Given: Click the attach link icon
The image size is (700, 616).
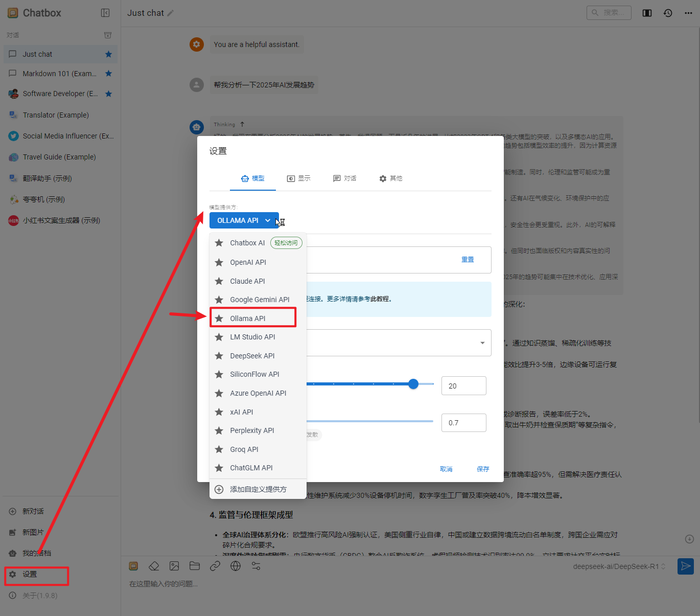Looking at the screenshot, I should [x=215, y=566].
